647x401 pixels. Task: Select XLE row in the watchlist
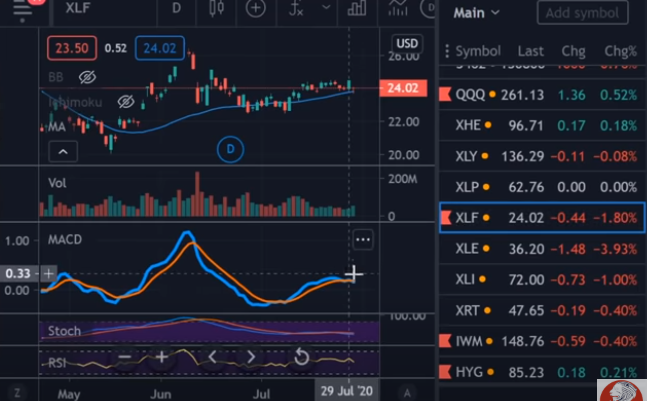(541, 249)
